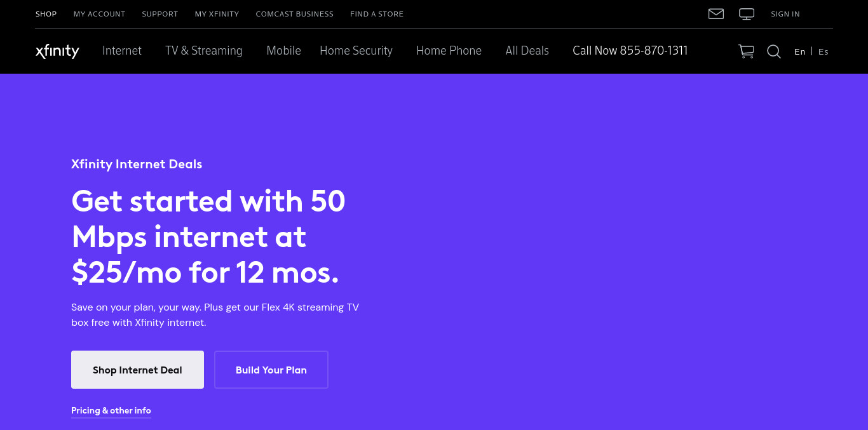Click SIGN IN
This screenshot has height=430, width=868.
point(785,14)
